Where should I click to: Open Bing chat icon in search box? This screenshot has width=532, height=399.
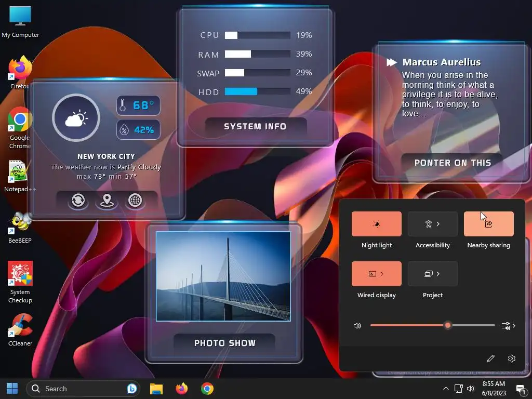pos(131,389)
